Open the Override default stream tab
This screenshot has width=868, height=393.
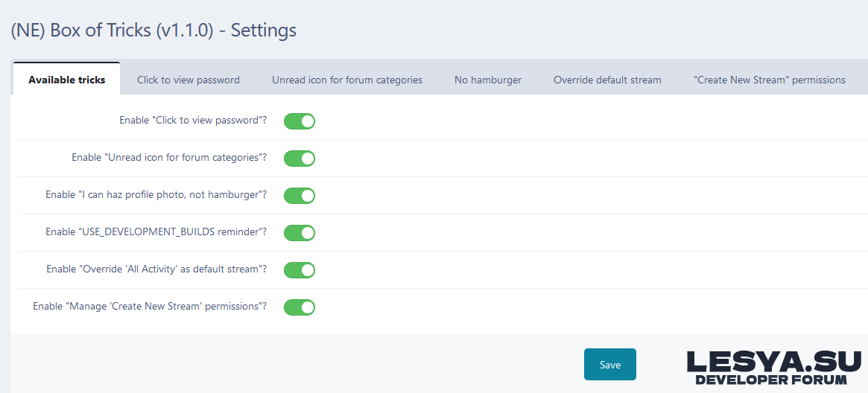click(607, 80)
